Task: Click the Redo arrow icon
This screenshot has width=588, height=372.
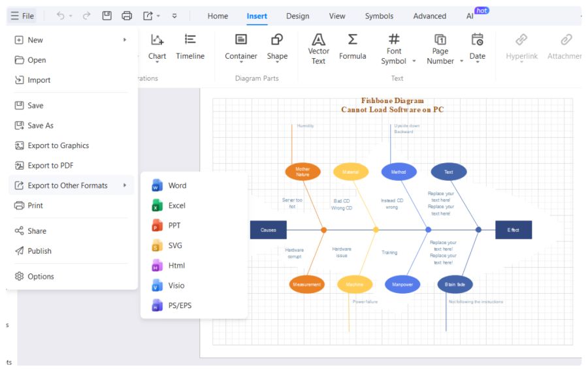Action: click(87, 16)
